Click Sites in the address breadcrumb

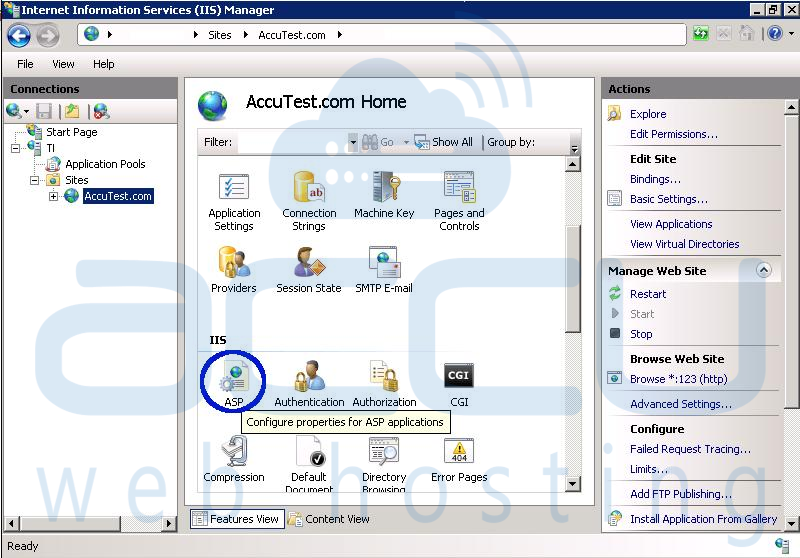point(219,35)
